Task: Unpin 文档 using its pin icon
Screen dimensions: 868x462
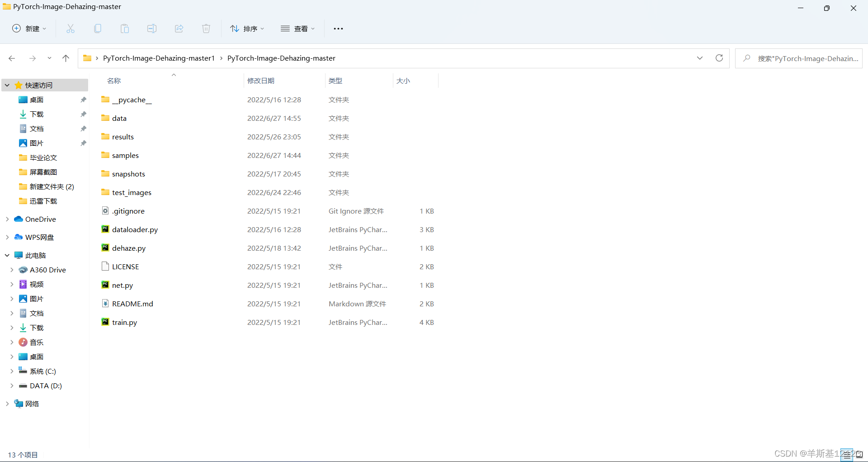Action: [83, 129]
